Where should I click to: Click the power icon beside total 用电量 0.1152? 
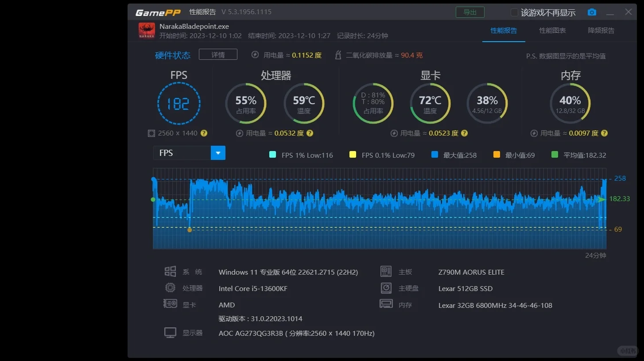pos(255,55)
